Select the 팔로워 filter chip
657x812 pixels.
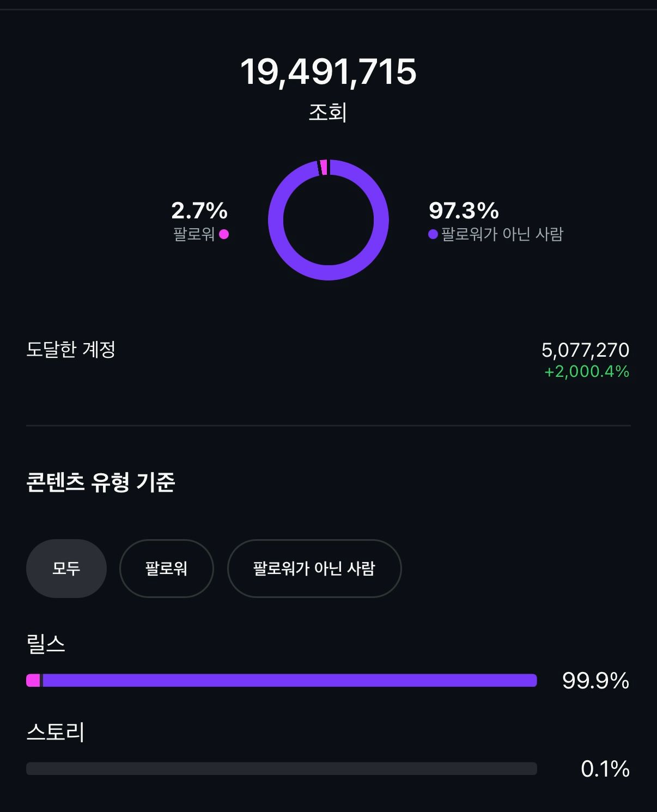click(x=166, y=569)
